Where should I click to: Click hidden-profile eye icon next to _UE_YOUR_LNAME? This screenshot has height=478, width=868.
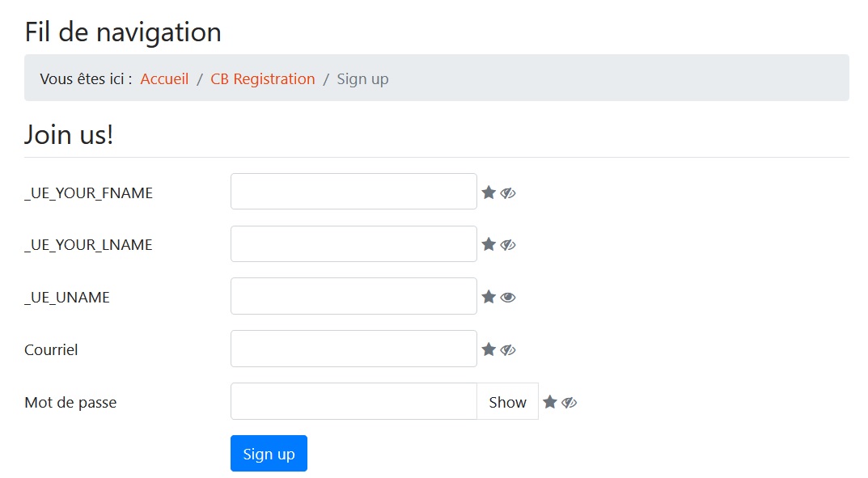(508, 245)
